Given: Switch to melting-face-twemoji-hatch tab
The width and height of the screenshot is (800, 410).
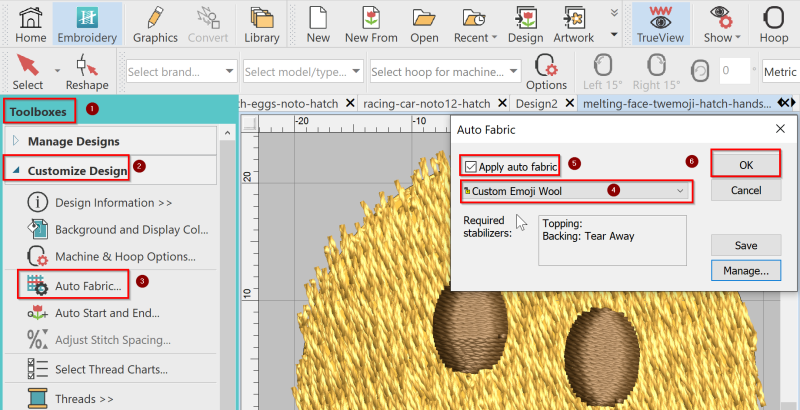Looking at the screenshot, I should click(x=677, y=104).
